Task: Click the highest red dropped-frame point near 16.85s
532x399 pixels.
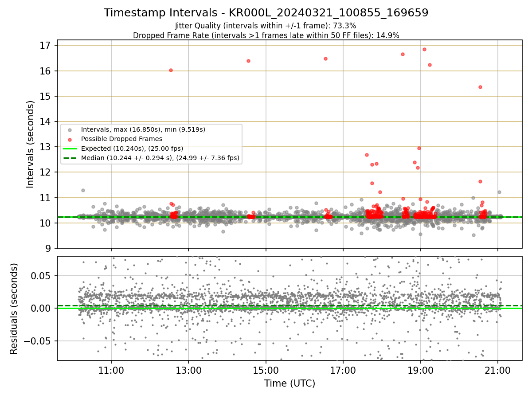Action: 424,49
